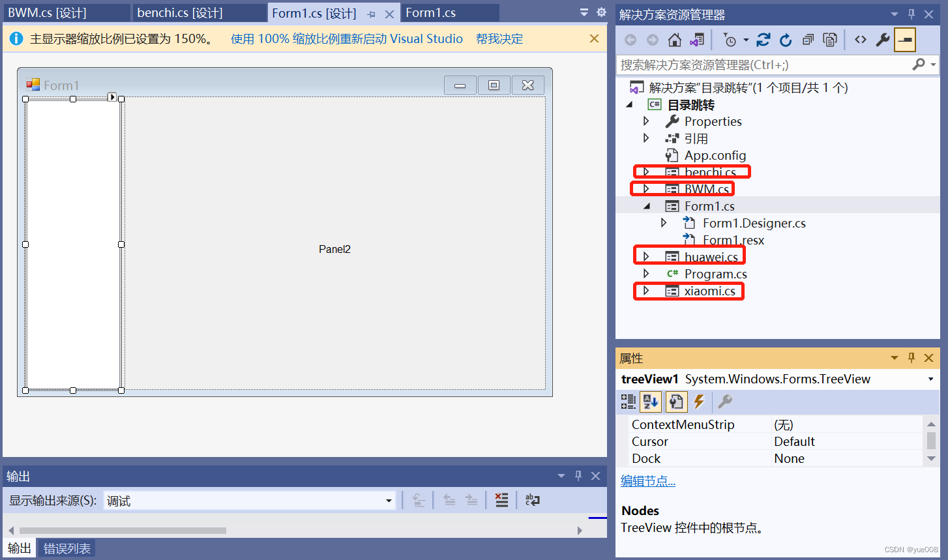Screen dimensions: 948x560
Task: Open treeView1 smart tag arrow
Action: pos(112,97)
